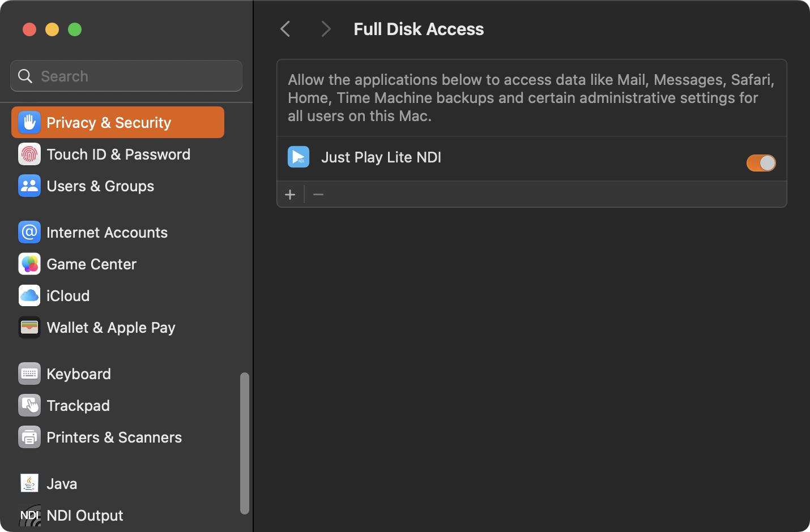Click the Printers & Scanners printer icon
810x532 pixels.
pos(29,437)
